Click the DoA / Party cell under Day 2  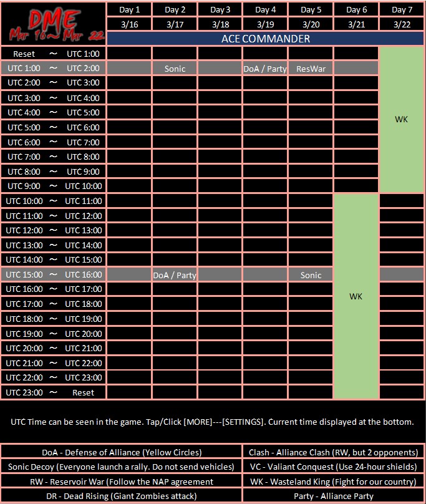point(175,275)
